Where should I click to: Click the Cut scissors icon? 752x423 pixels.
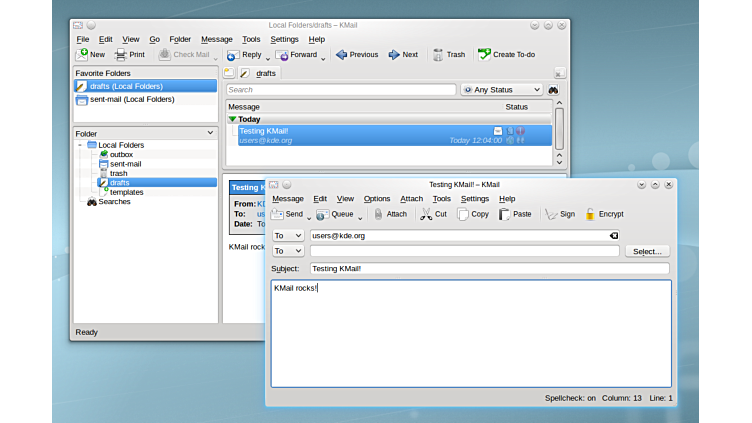(x=426, y=214)
